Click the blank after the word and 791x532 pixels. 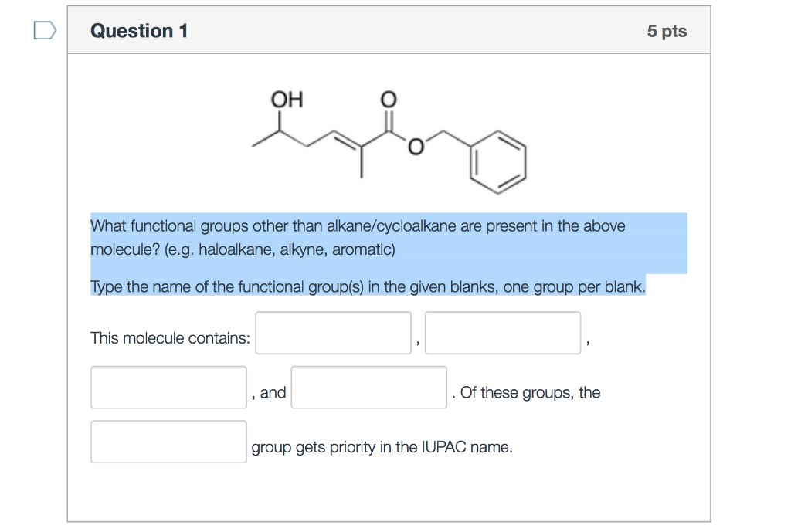[x=368, y=387]
